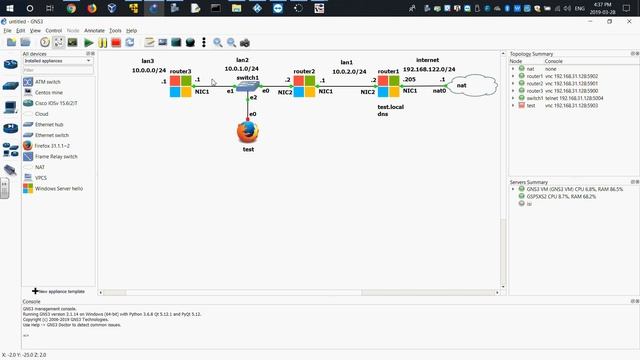The image size is (640, 360).
Task: Select the Draw a rectangle tool
Action: pos(176,42)
